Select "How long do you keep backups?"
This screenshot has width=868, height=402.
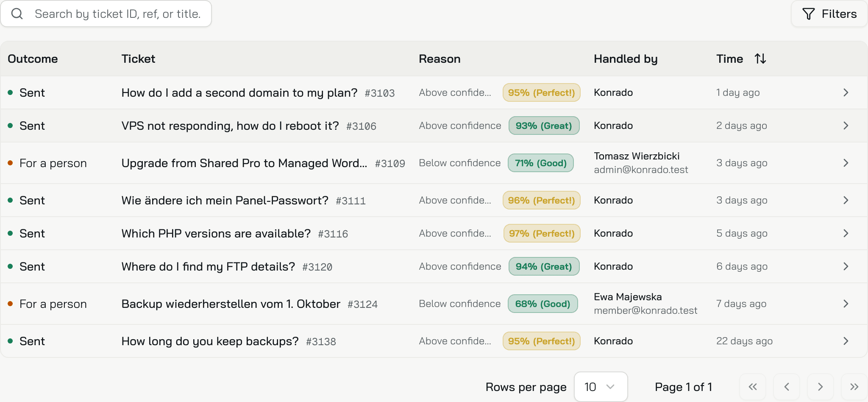click(210, 341)
